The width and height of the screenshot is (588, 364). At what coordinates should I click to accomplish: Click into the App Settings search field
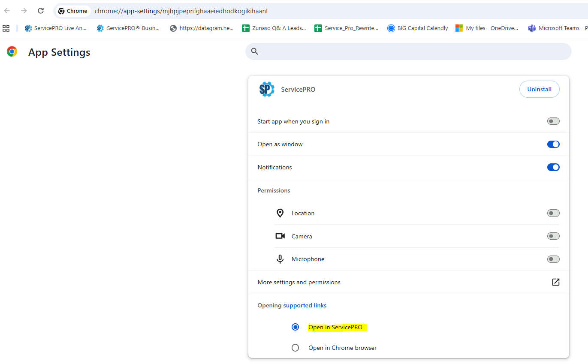(412, 51)
